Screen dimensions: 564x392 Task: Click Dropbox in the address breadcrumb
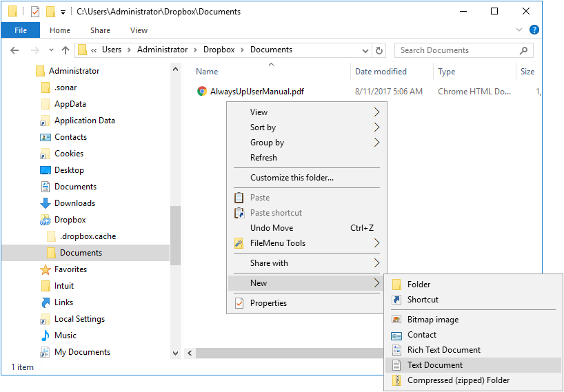(x=219, y=50)
